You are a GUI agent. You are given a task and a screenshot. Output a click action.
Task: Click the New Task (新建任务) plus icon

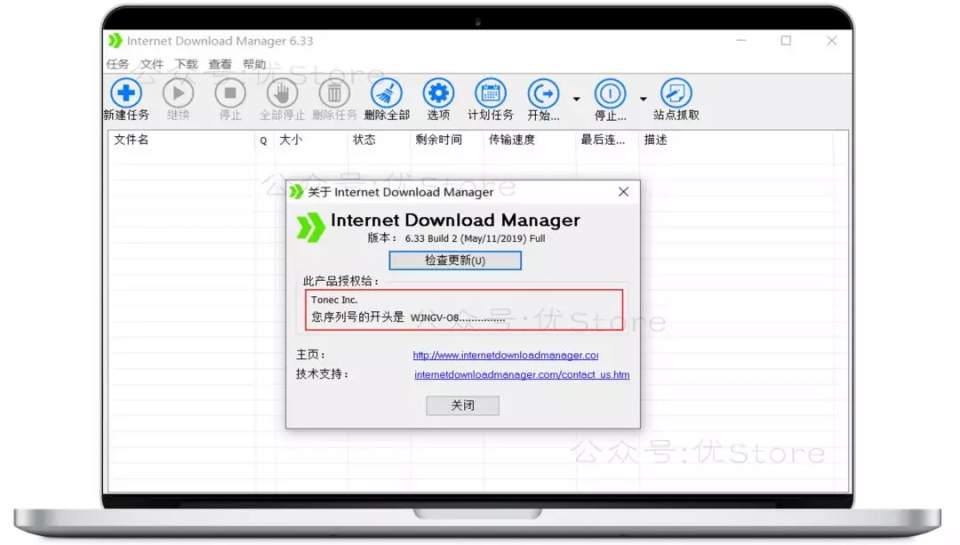(x=126, y=93)
